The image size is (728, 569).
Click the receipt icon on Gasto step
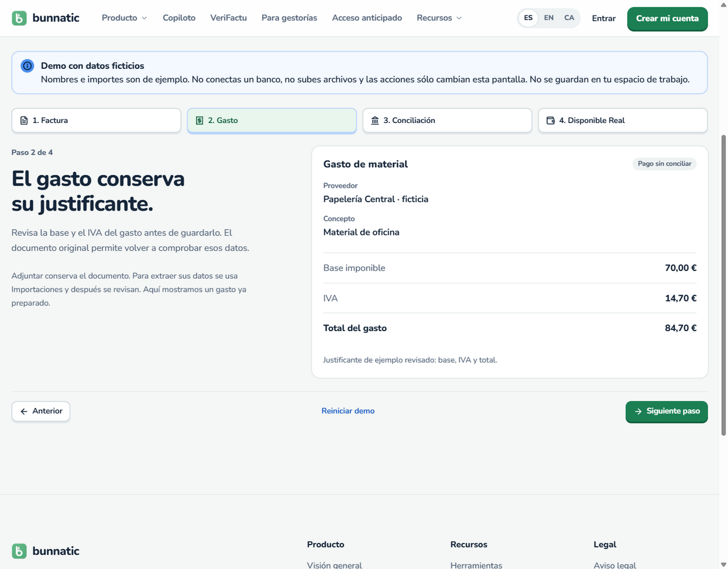point(200,121)
